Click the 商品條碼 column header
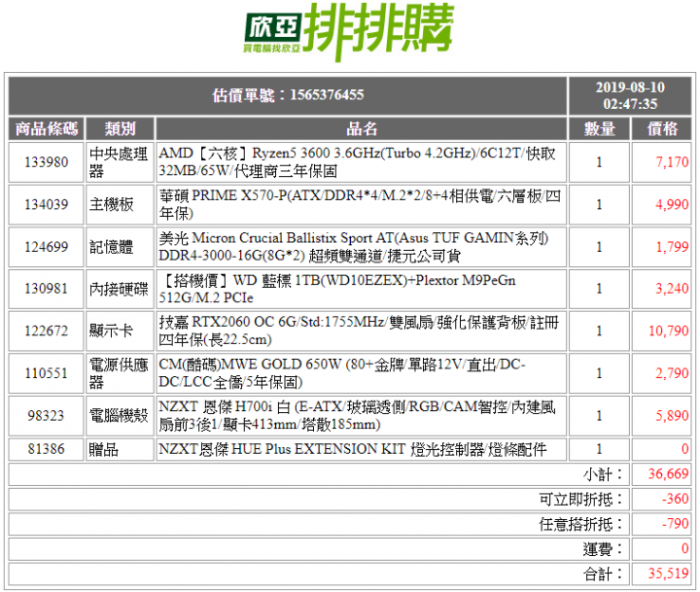The width and height of the screenshot is (700, 592). [x=46, y=129]
